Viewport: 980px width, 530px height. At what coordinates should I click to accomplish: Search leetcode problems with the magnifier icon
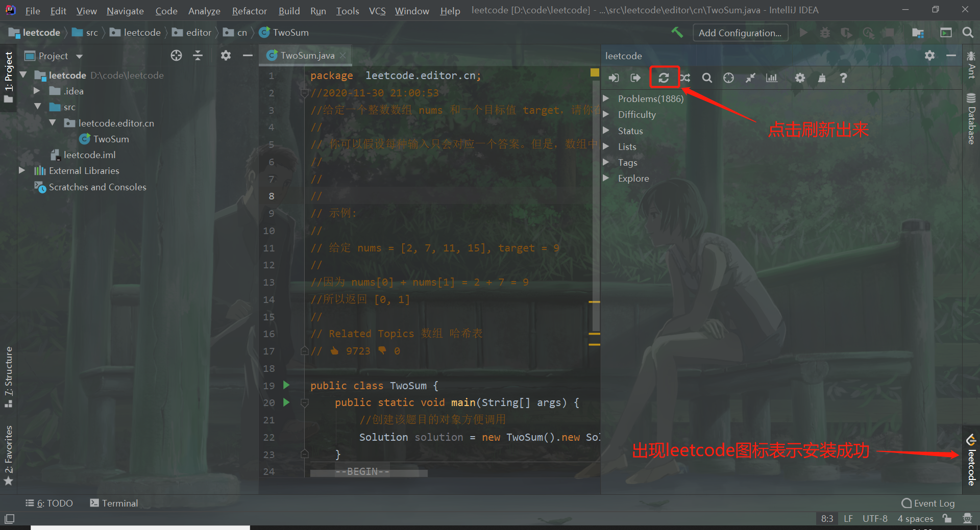click(707, 78)
